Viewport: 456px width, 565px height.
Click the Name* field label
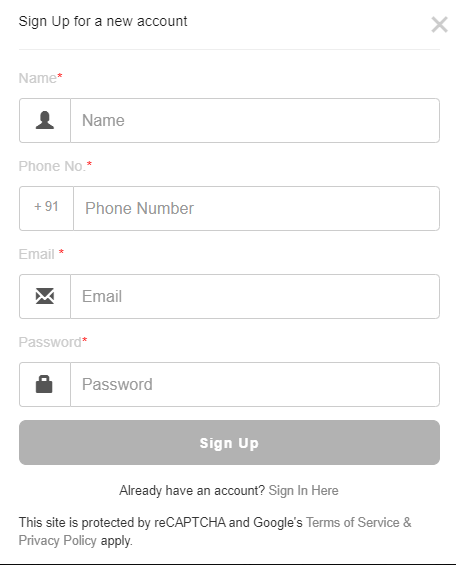[x=41, y=78]
